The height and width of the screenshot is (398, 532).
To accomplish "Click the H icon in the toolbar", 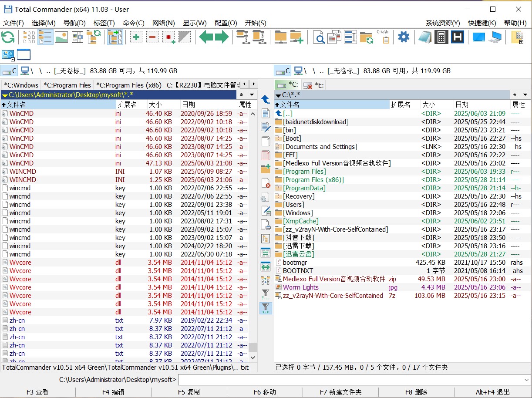I will pos(457,37).
